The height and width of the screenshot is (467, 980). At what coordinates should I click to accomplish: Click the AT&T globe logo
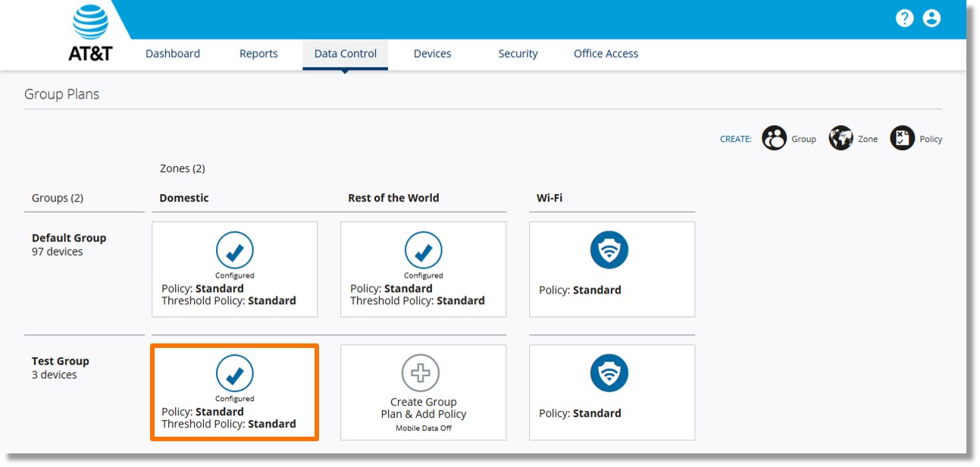coord(90,22)
